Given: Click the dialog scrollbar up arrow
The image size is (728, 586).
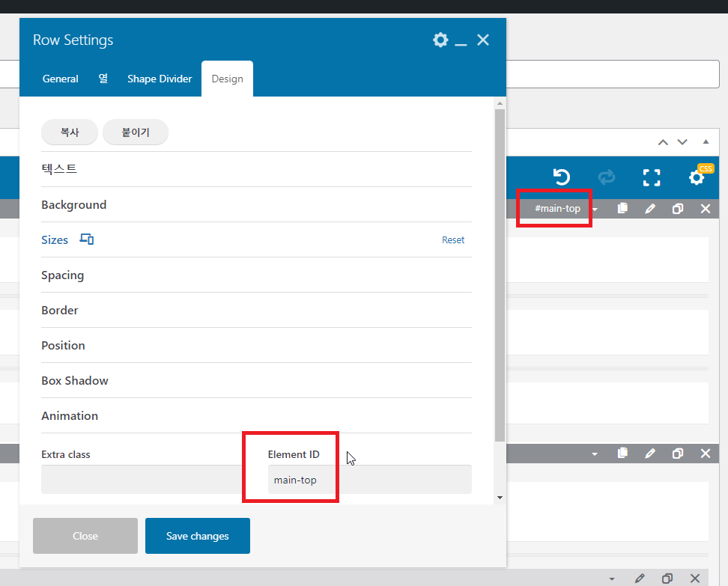Looking at the screenshot, I should click(500, 103).
